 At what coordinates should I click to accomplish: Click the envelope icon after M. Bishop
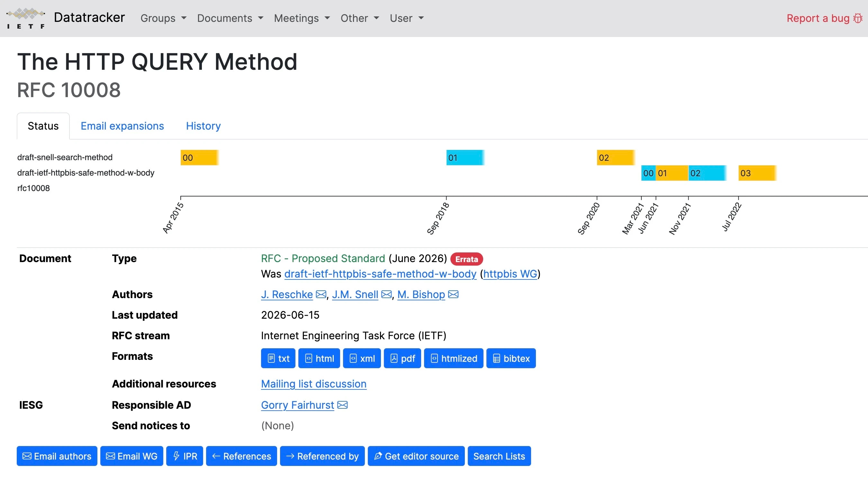(453, 295)
